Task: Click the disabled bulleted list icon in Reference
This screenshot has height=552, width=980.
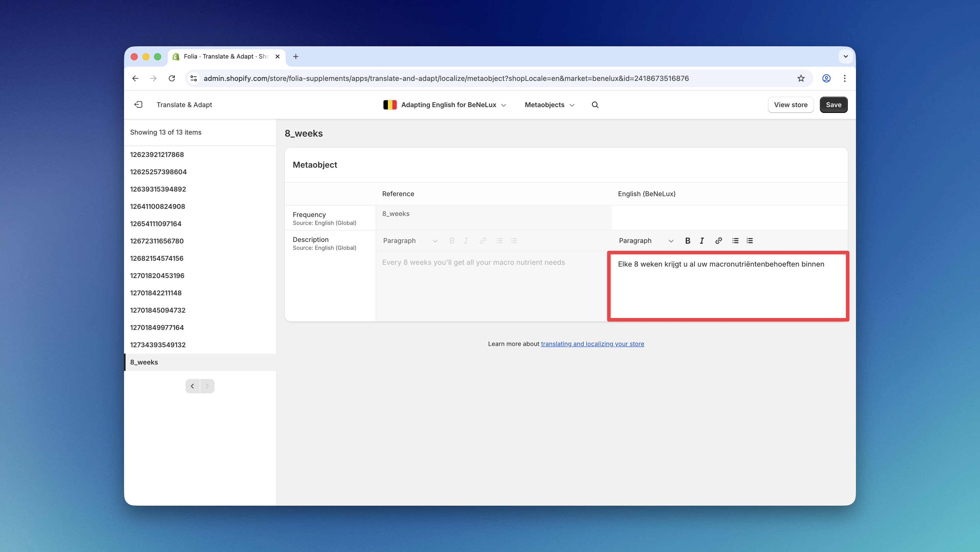Action: 499,241
